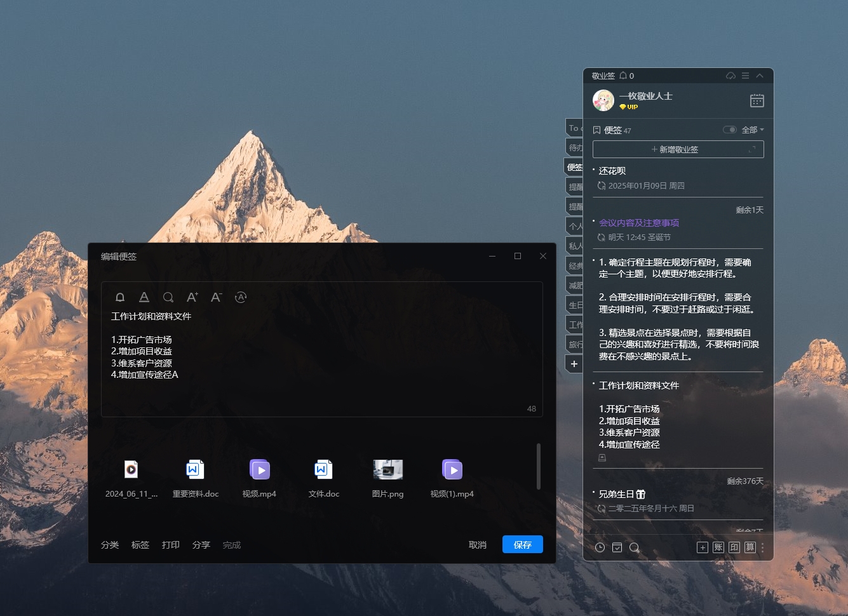Switch to the To do side tab

tap(574, 128)
